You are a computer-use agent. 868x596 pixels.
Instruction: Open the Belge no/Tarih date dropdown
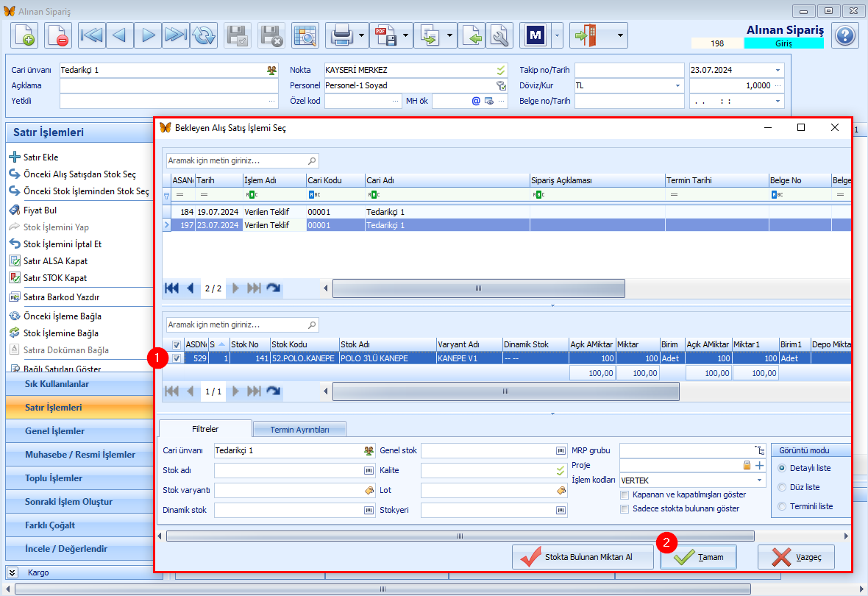[778, 102]
